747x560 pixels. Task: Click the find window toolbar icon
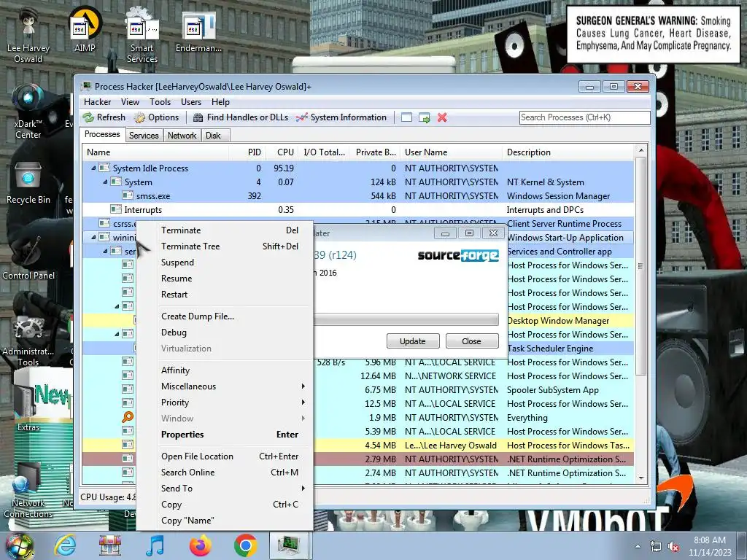(x=406, y=117)
